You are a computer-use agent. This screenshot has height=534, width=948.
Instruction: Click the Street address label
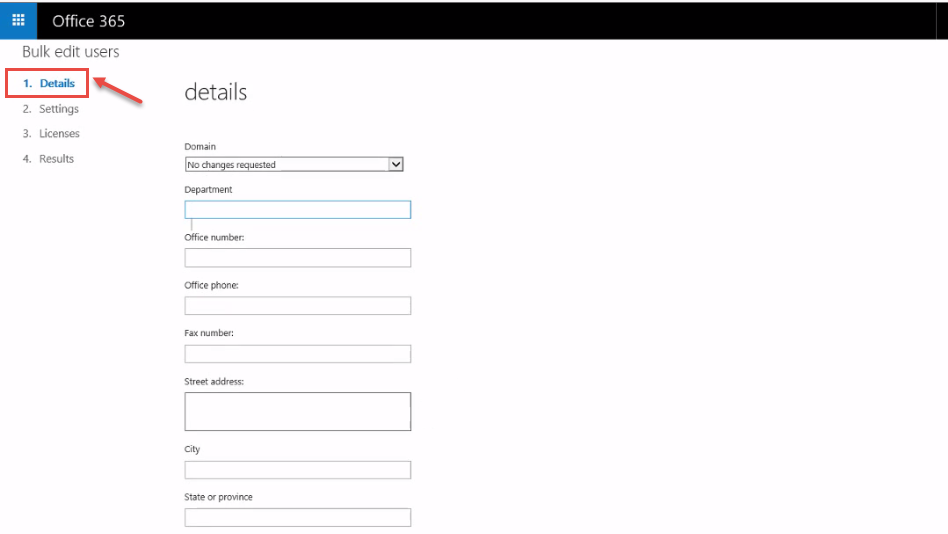coord(214,382)
